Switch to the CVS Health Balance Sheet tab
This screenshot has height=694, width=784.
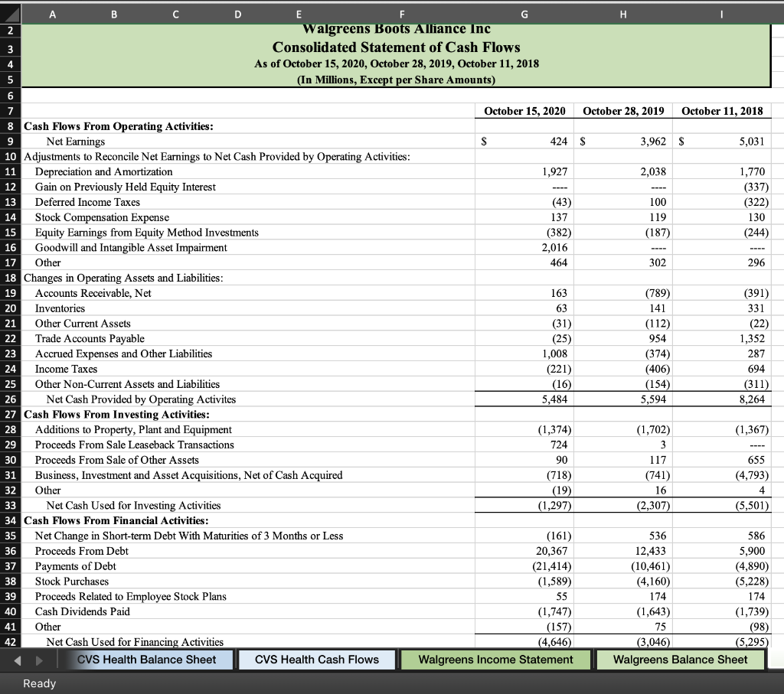click(x=147, y=659)
